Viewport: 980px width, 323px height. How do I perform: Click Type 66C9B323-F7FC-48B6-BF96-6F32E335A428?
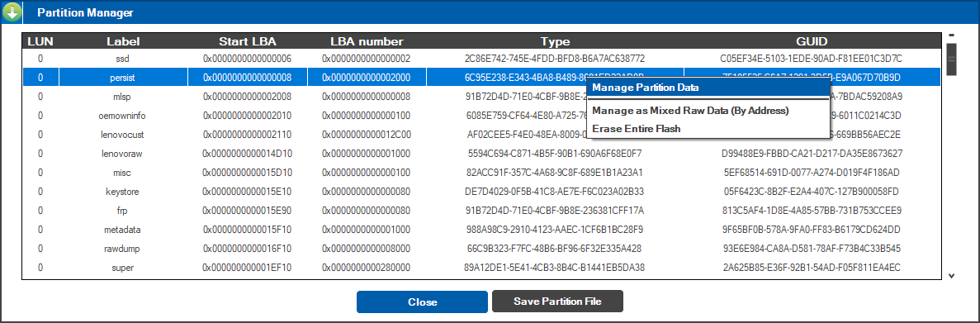pos(555,249)
